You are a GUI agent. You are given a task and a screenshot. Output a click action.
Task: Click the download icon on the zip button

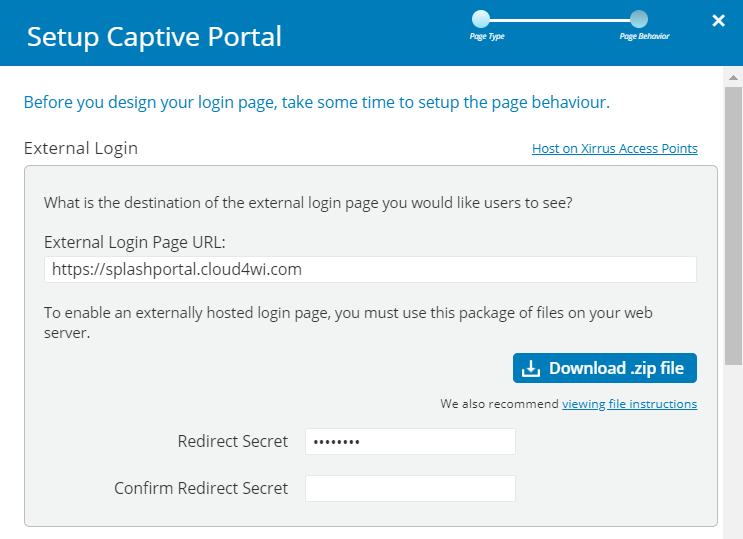531,368
